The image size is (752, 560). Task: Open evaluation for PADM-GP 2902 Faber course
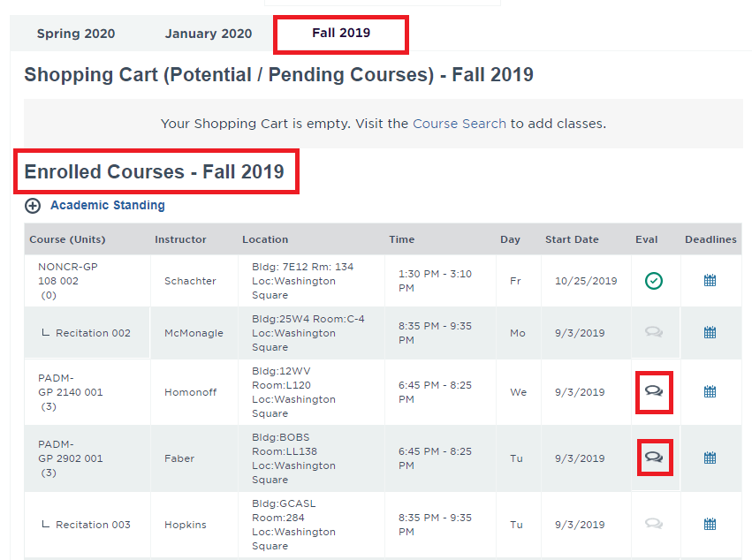[654, 457]
